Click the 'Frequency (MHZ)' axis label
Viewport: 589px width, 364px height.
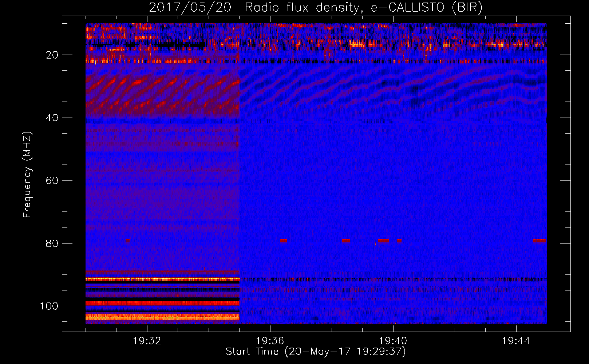pos(28,175)
